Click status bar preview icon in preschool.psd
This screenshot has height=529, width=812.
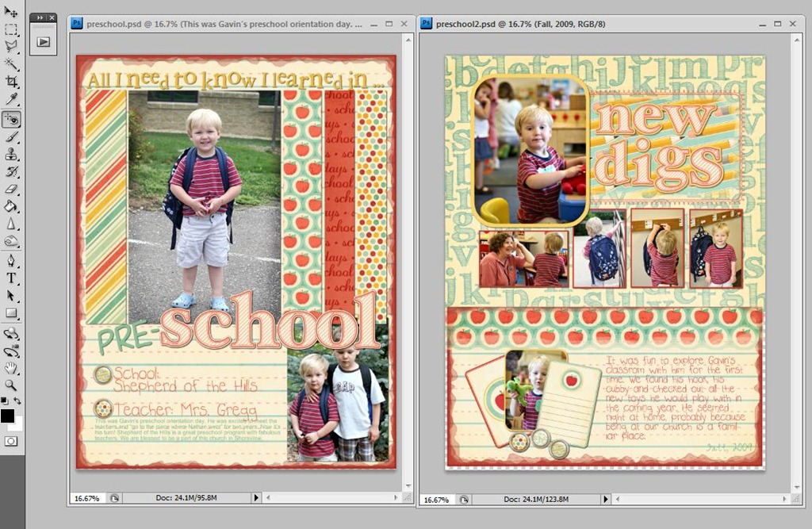114,498
